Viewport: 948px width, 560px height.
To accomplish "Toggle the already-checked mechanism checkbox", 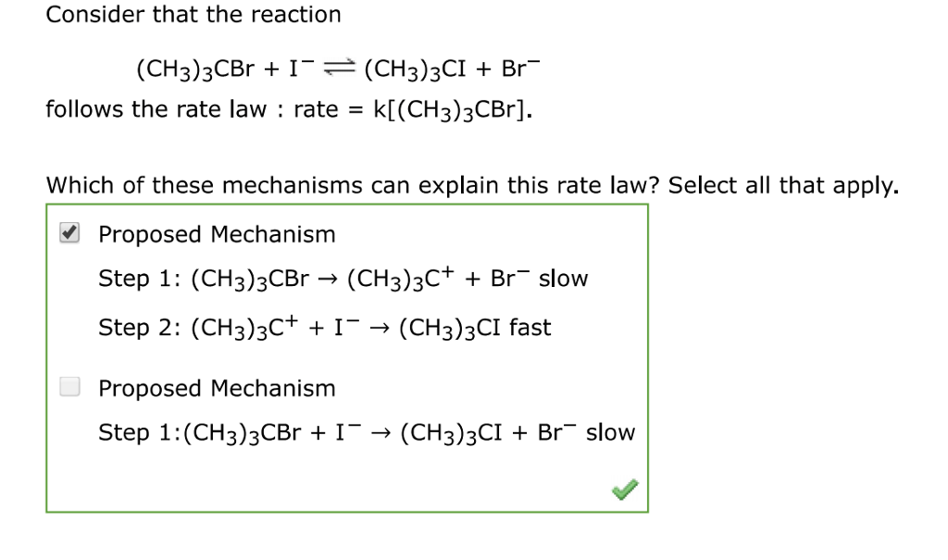I will point(69,232).
